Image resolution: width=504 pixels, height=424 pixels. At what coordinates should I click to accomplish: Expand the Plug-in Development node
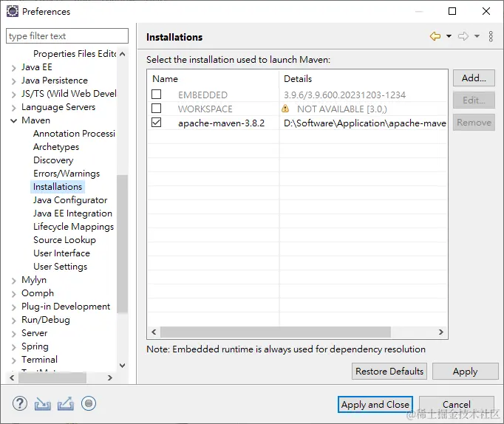(x=13, y=307)
